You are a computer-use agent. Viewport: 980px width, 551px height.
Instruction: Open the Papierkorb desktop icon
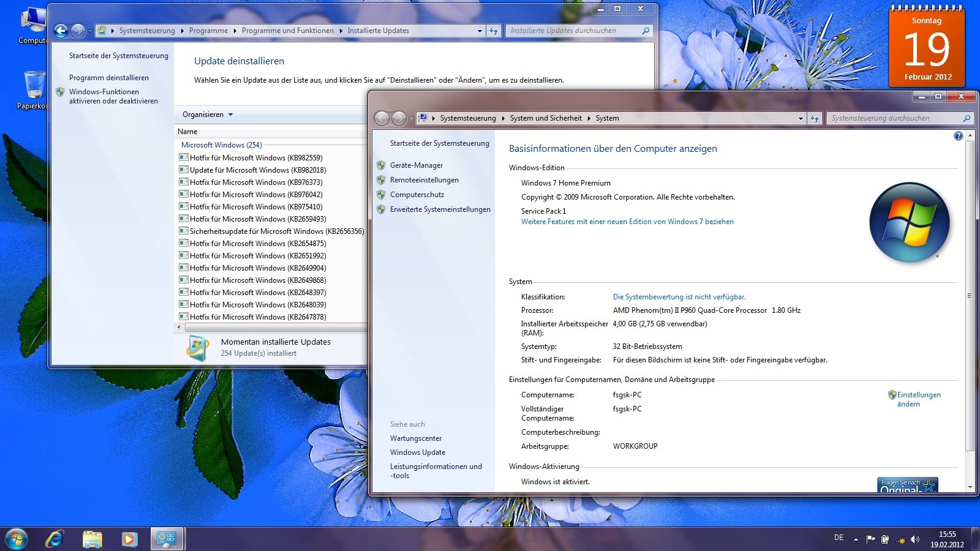point(34,90)
